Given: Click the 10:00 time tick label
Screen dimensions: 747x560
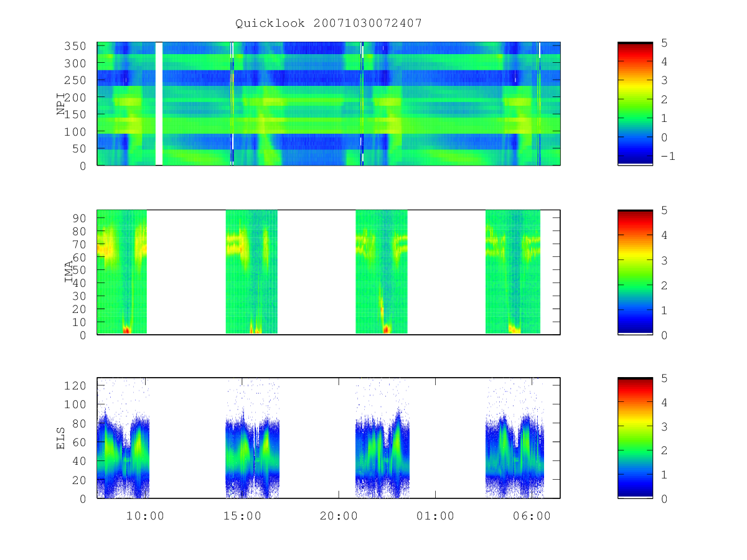Looking at the screenshot, I should (x=145, y=516).
